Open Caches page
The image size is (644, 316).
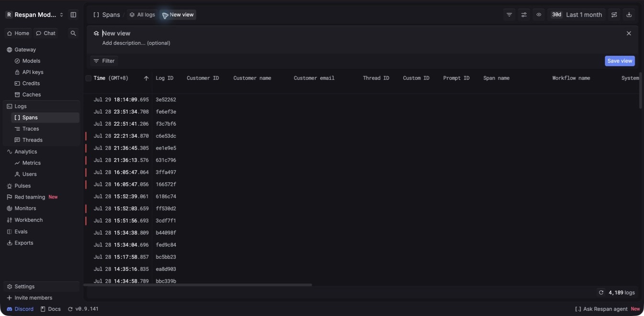pyautogui.click(x=31, y=94)
